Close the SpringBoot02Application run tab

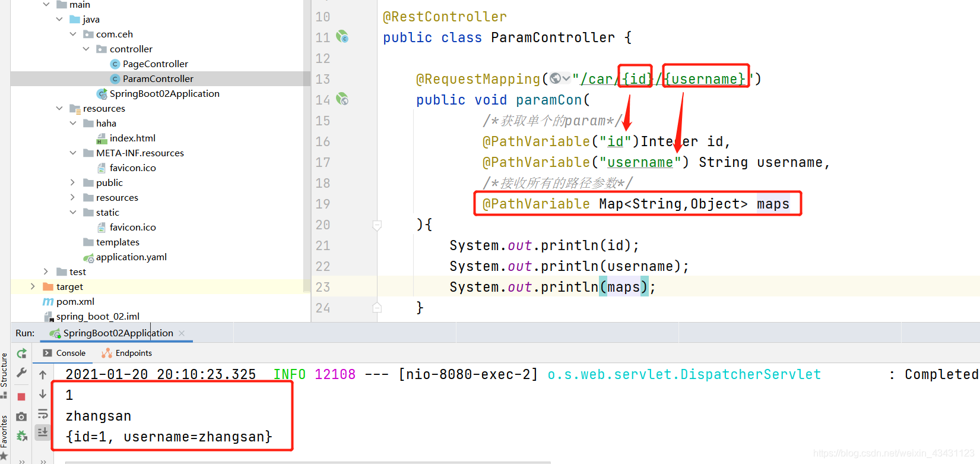click(182, 333)
